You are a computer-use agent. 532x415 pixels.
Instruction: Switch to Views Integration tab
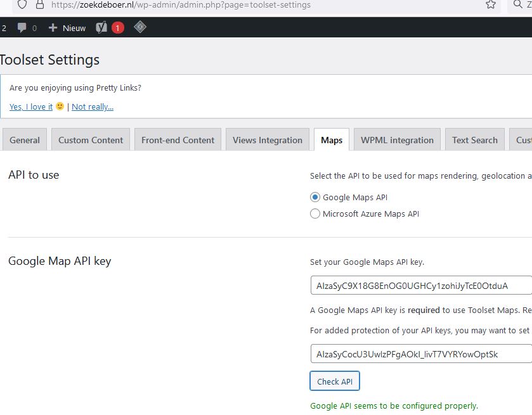pyautogui.click(x=268, y=140)
